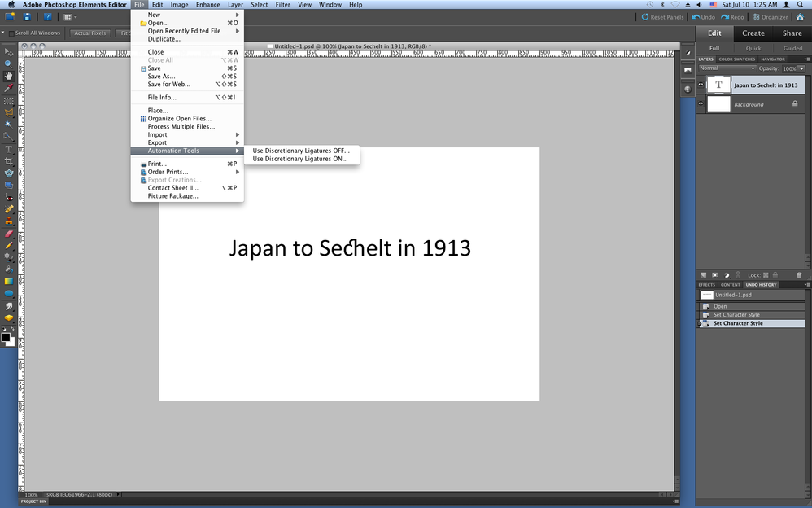Enable the Scroll All Windows checkbox

(x=11, y=33)
